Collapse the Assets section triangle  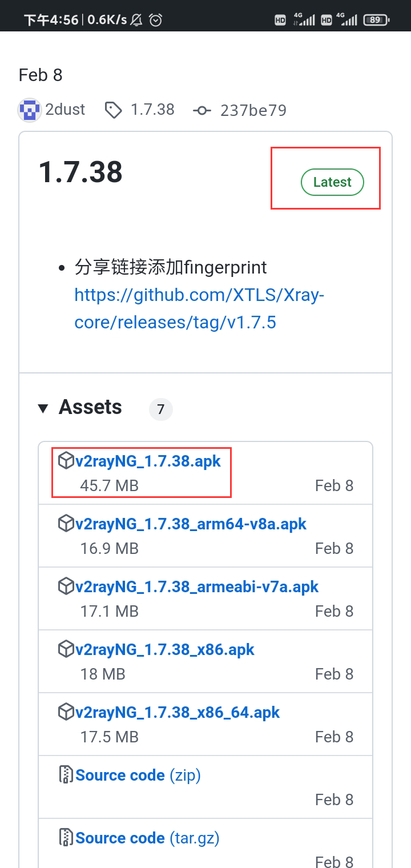point(43,408)
